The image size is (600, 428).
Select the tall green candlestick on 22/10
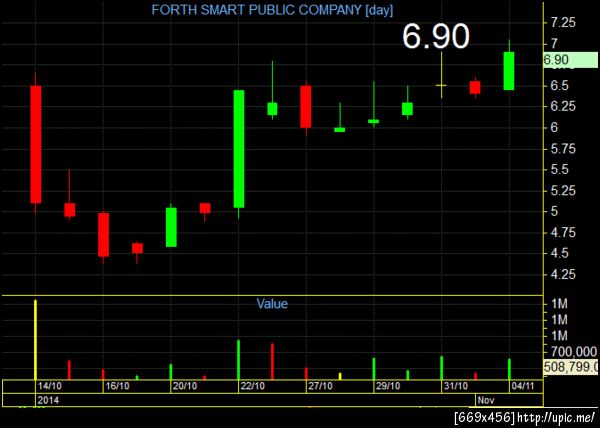pos(239,149)
